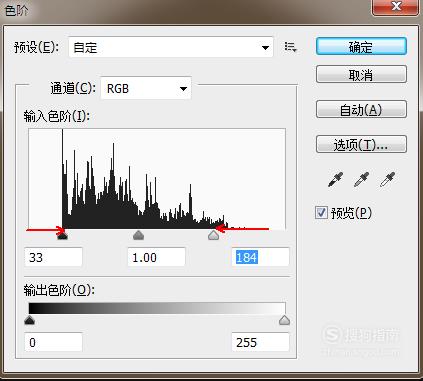
Task: Toggle the 预览(P) checkbox
Action: click(321, 212)
